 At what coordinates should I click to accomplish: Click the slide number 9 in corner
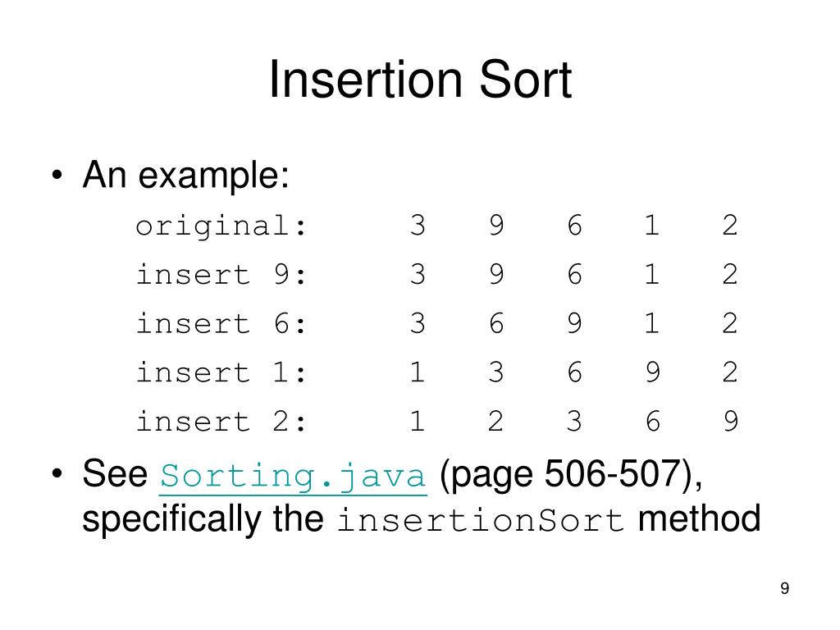784,588
